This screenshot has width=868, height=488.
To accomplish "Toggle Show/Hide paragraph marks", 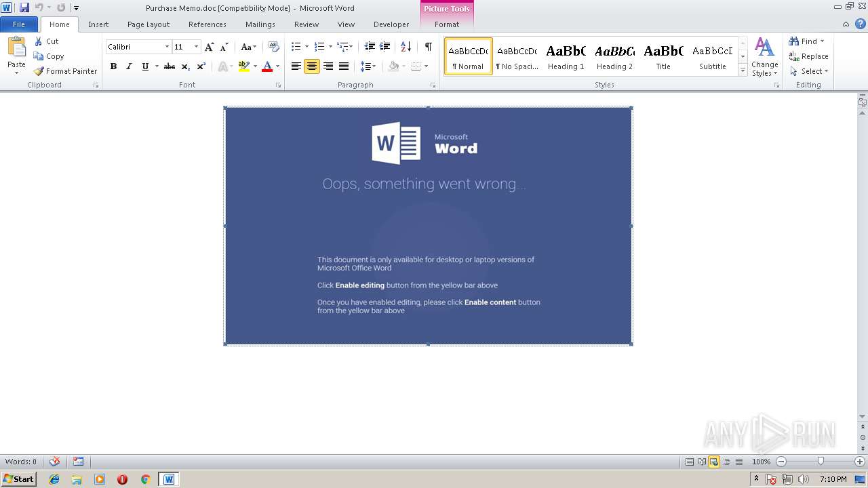I will coord(428,47).
